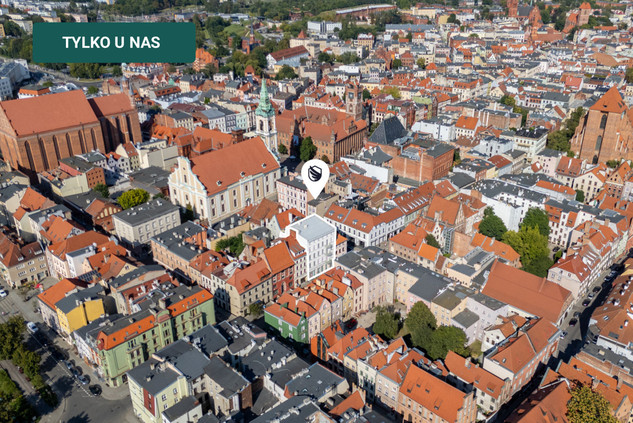Click the dark-roofed building right of the spire
The height and width of the screenshot is (423, 633).
coord(389,131)
